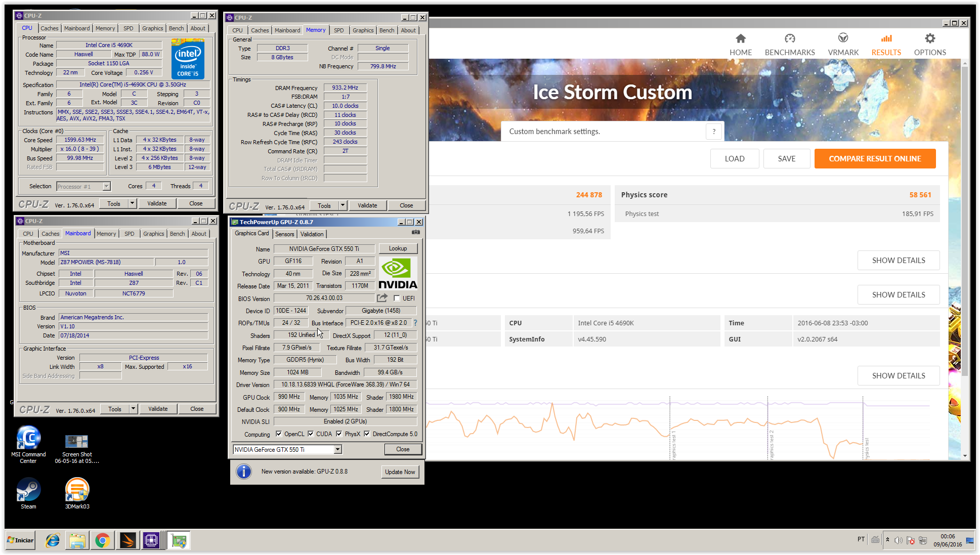Click Physics score value 58 561
This screenshot has height=555, width=980.
click(920, 195)
